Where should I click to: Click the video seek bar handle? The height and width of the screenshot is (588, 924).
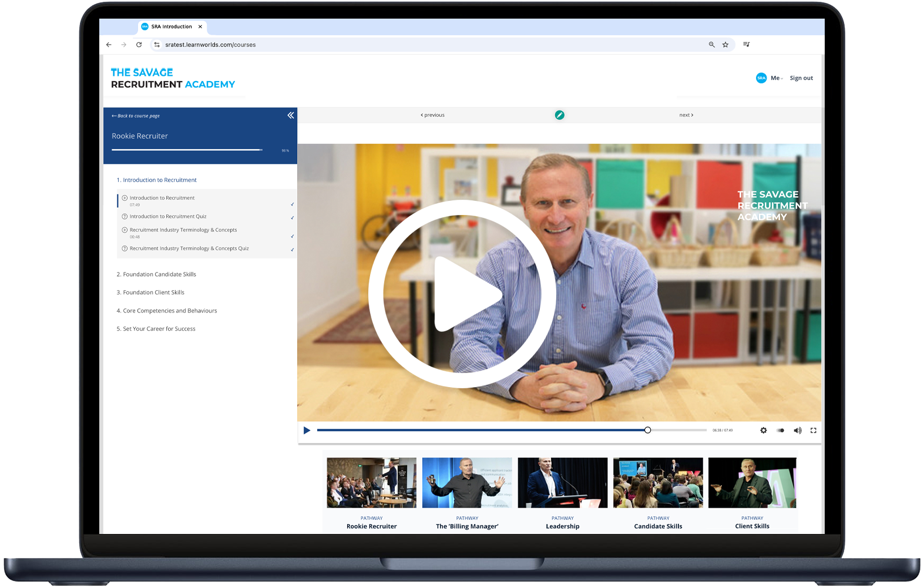pyautogui.click(x=647, y=430)
